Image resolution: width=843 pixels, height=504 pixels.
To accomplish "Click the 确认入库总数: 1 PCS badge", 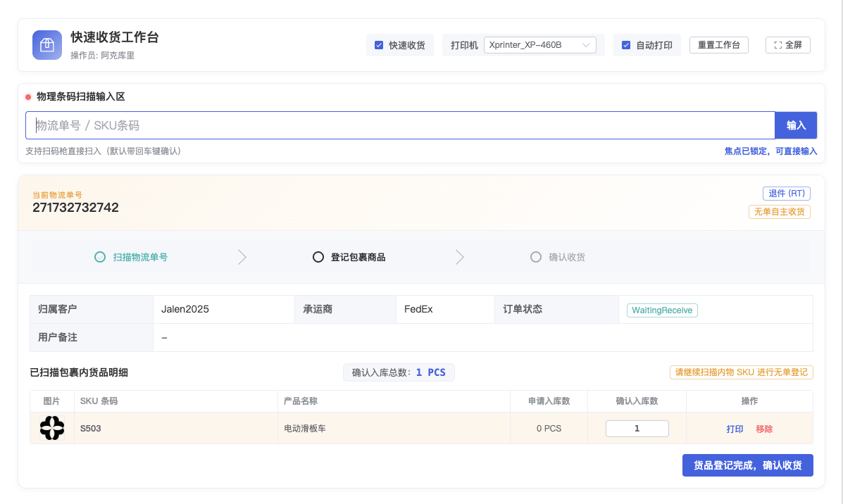I will pyautogui.click(x=399, y=372).
